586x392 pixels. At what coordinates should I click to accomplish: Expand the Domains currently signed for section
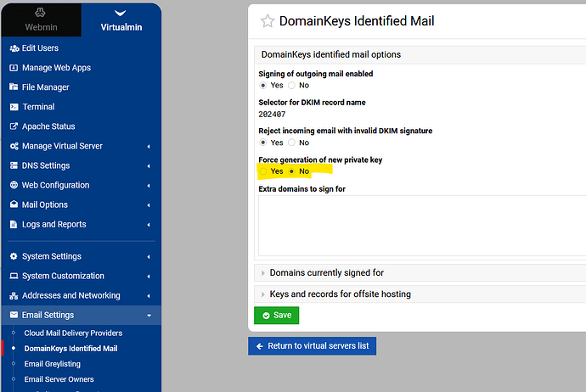coord(326,273)
